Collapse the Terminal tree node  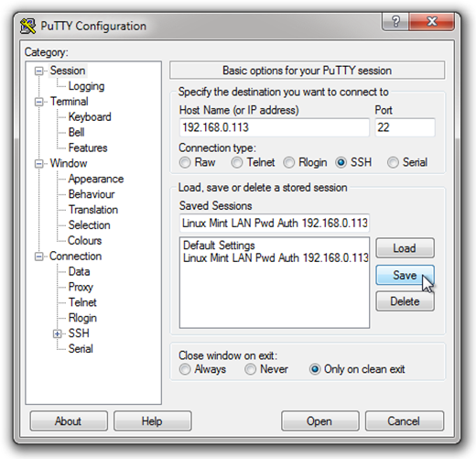(39, 102)
